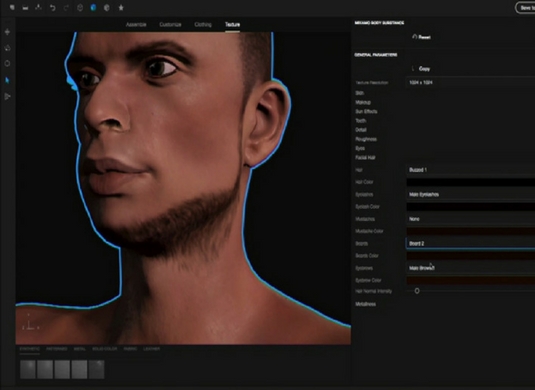Screen dimensions: 535x390
Task: Click the Save button at top right
Action: (525, 8)
